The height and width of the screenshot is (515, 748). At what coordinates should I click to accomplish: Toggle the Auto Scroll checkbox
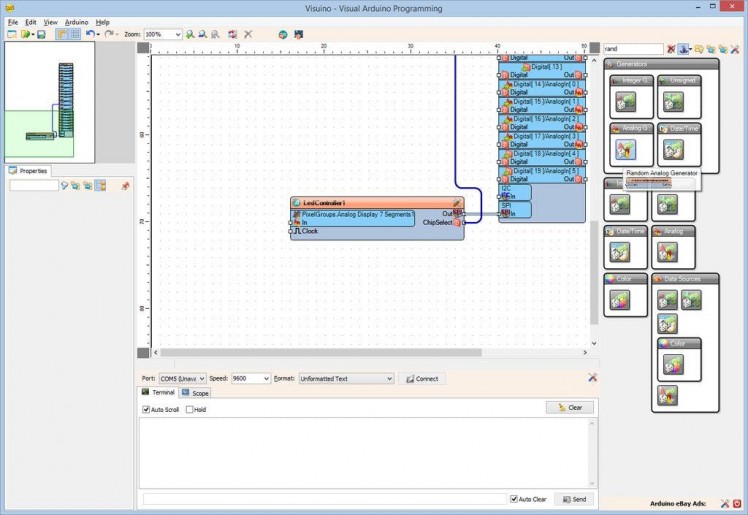click(x=147, y=409)
